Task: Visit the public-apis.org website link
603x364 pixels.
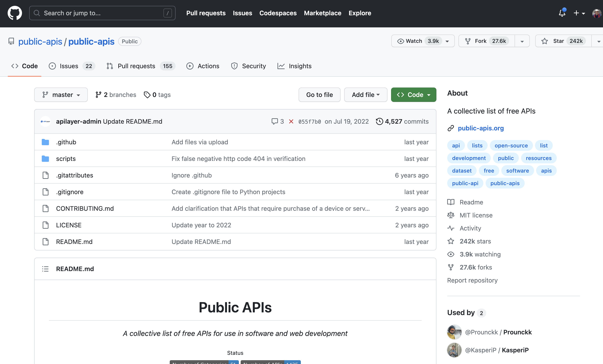Action: point(481,128)
